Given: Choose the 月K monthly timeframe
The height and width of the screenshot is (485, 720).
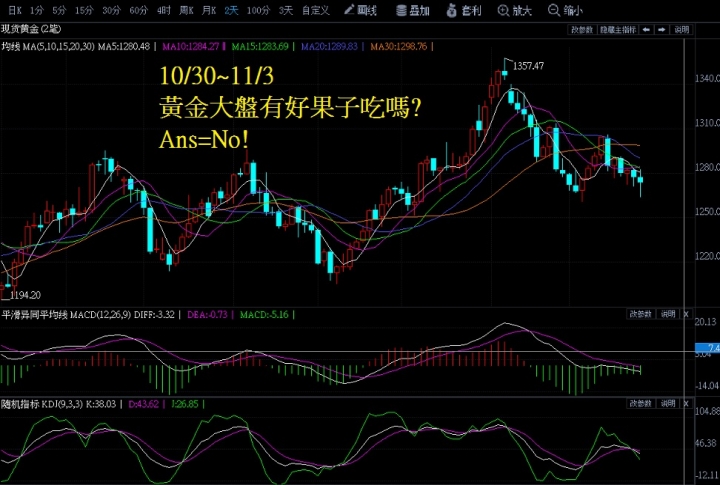Looking at the screenshot, I should tap(209, 10).
